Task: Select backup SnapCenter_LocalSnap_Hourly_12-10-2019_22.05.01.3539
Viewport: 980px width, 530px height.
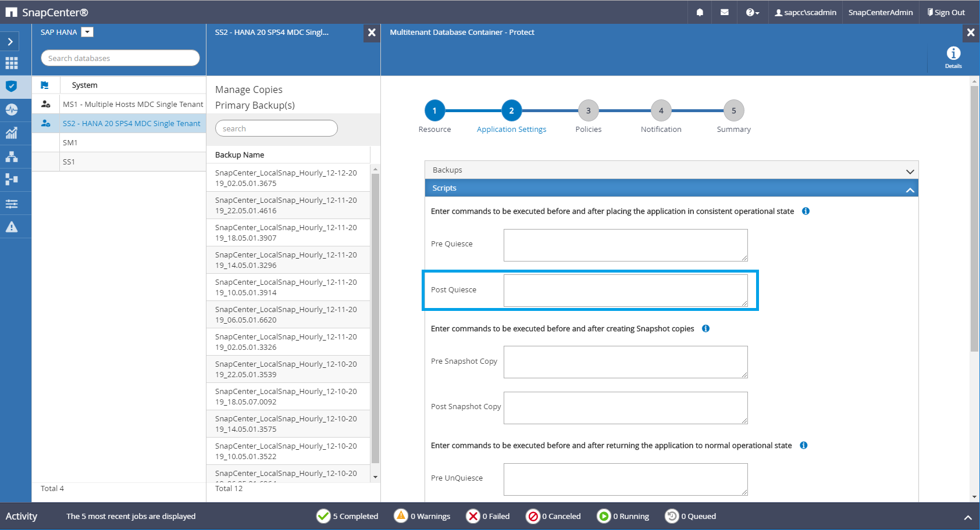Action: (288, 369)
